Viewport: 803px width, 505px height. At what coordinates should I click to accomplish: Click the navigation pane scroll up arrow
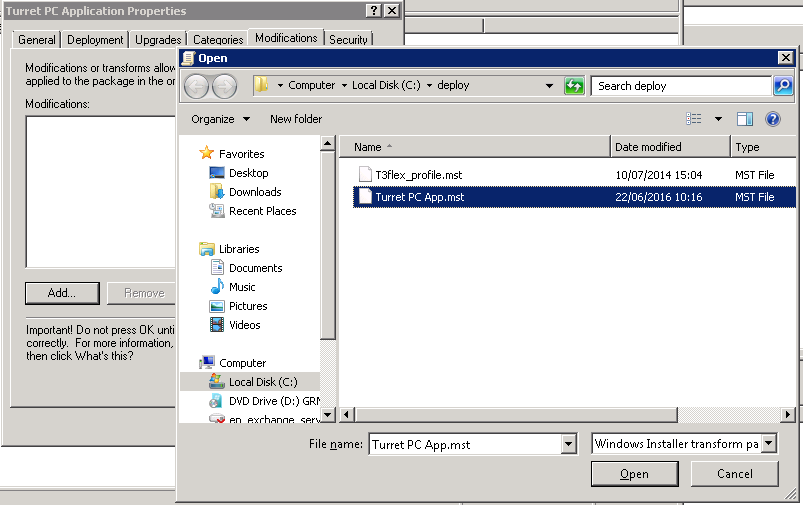pos(328,143)
